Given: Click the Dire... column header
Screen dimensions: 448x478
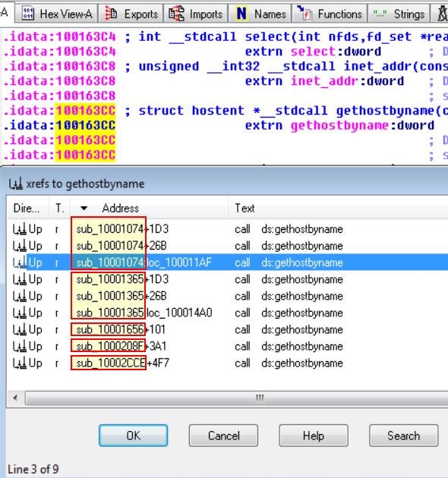Looking at the screenshot, I should click(x=27, y=208).
